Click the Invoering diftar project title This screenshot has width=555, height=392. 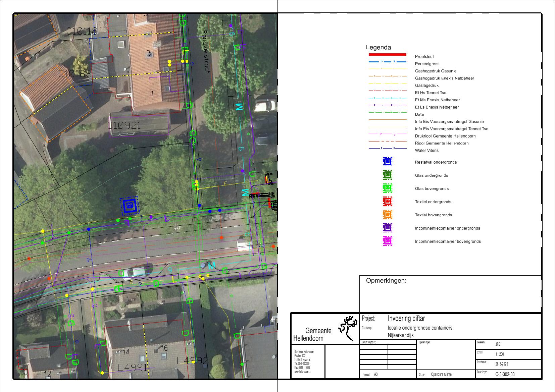click(406, 318)
